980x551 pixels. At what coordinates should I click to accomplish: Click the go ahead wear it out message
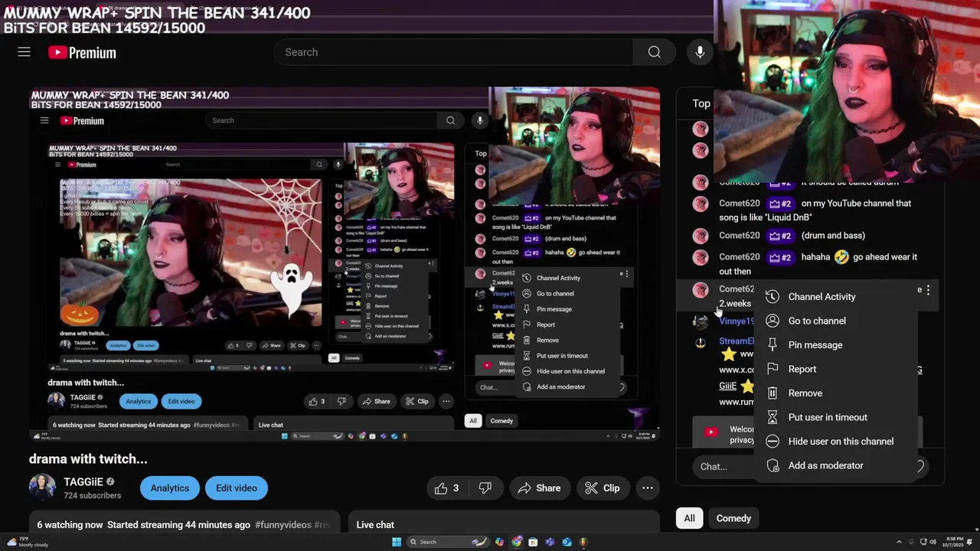(818, 264)
